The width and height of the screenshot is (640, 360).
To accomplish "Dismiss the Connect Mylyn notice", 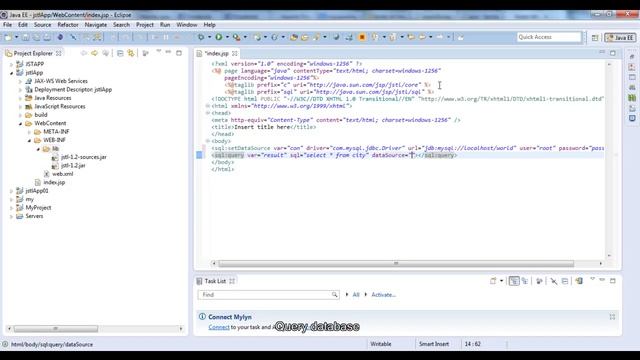I will pyautogui.click(x=612, y=317).
